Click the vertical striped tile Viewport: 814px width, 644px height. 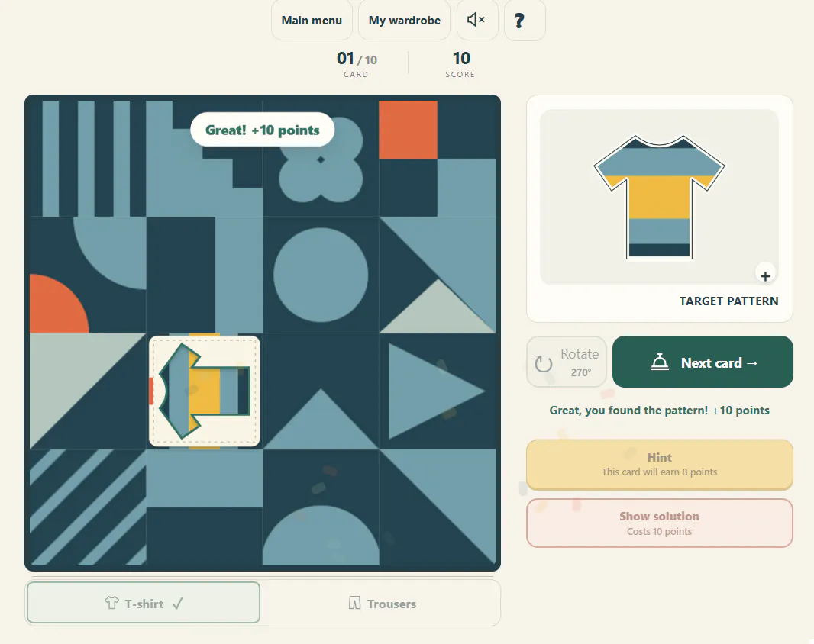pyautogui.click(x=88, y=159)
